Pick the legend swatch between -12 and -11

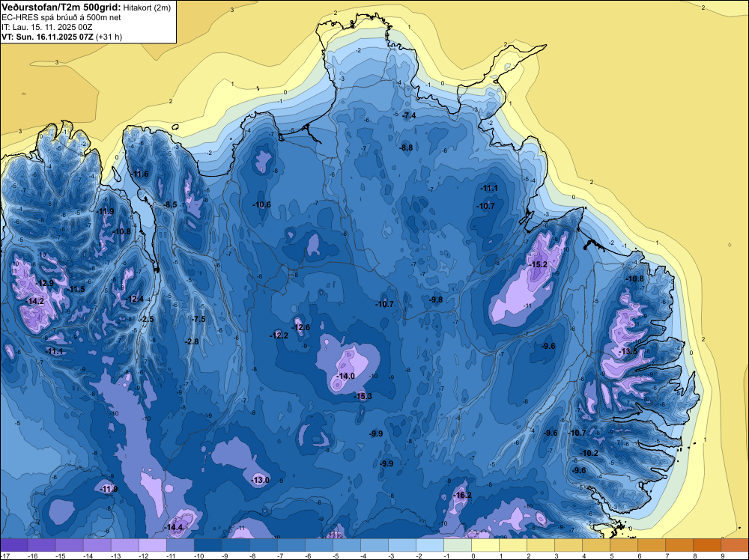pos(153,545)
